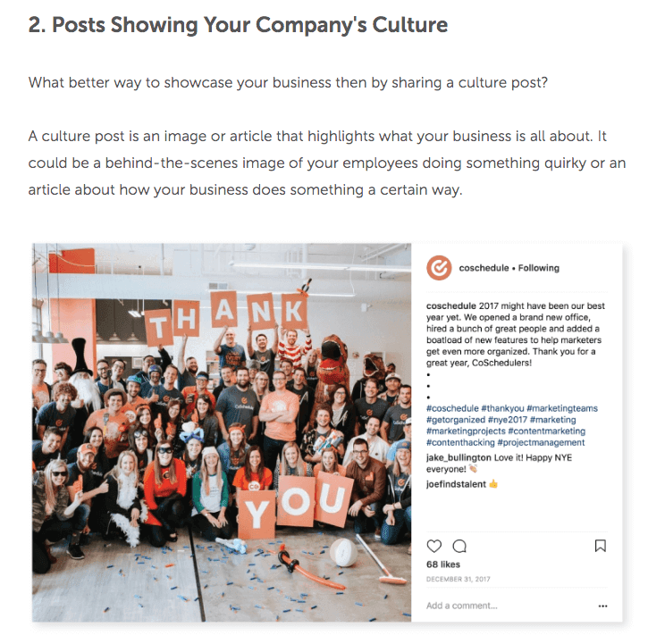Click the #contenthacking hashtag
This screenshot has width=648, height=644.
pos(459,443)
